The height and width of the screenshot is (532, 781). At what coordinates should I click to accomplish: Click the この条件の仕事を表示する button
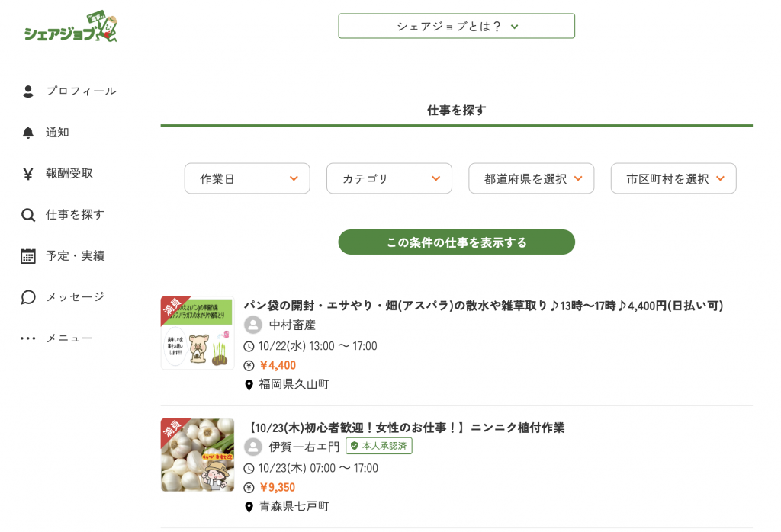point(456,242)
